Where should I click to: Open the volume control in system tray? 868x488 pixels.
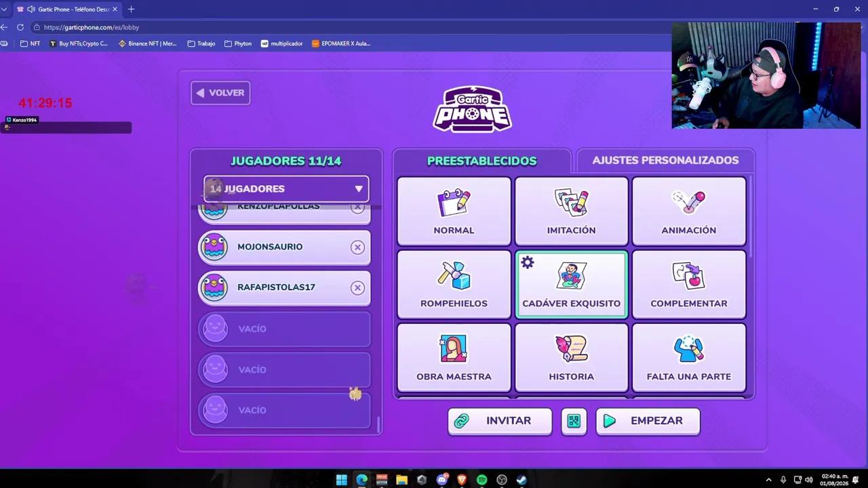pos(808,480)
